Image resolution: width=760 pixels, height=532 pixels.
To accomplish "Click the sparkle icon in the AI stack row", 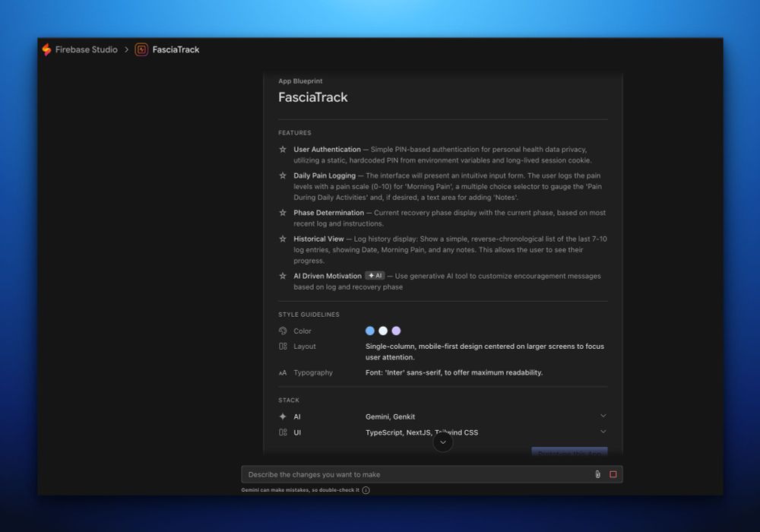I will [x=283, y=416].
